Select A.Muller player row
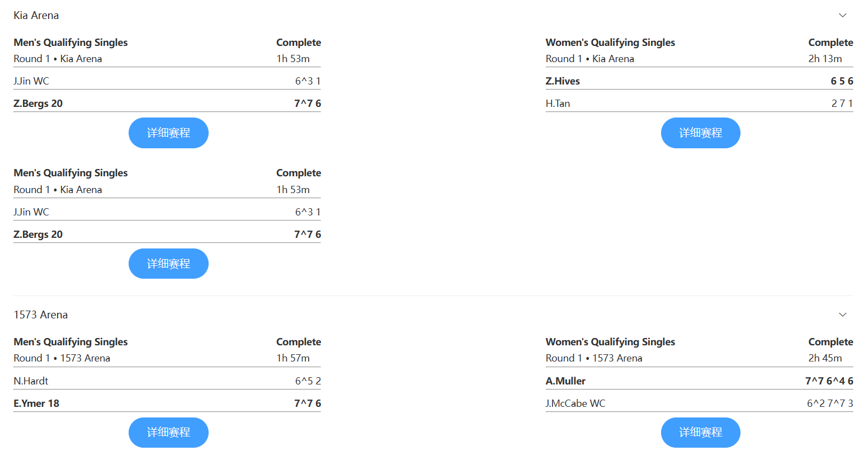The image size is (868, 460). [x=565, y=381]
